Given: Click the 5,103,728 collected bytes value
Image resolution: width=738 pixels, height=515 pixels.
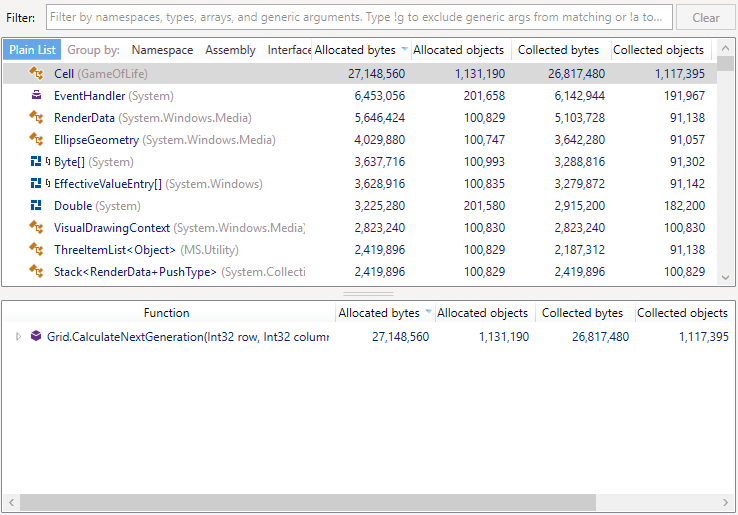Looking at the screenshot, I should (579, 118).
